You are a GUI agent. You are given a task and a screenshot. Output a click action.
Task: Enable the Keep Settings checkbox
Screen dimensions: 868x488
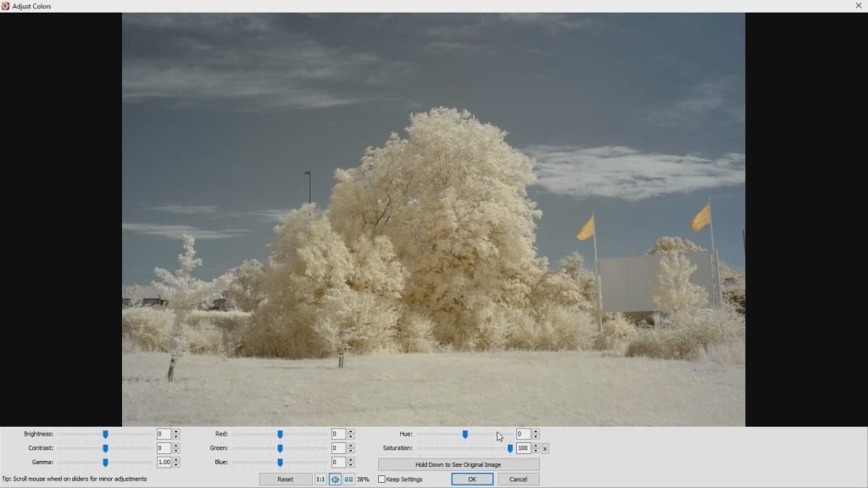pos(382,480)
